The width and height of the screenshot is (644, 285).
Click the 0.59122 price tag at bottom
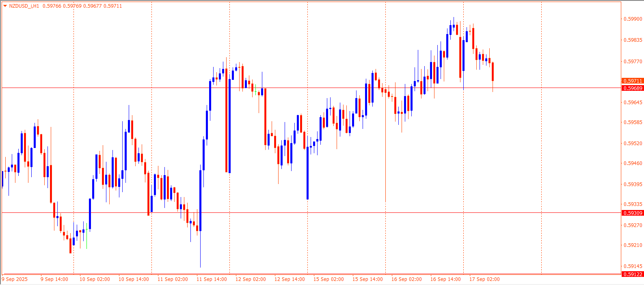[633, 274]
